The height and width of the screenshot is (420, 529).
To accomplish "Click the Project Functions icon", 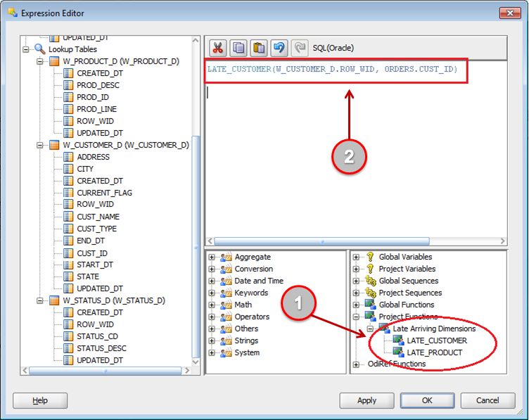I will pos(371,317).
